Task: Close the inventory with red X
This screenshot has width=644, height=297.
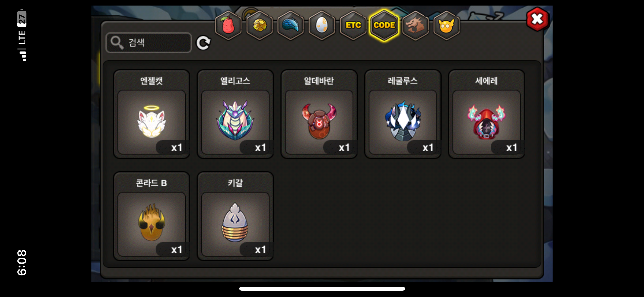Action: pyautogui.click(x=537, y=19)
